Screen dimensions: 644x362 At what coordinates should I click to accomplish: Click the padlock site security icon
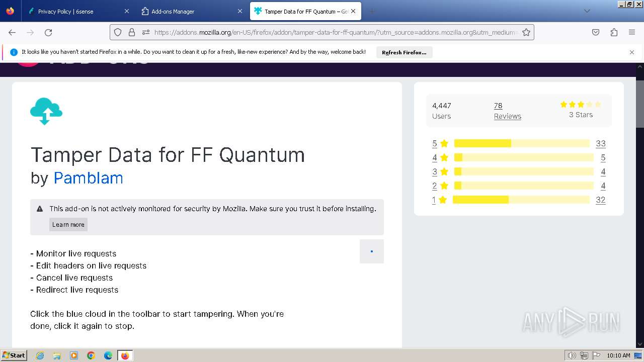132,32
